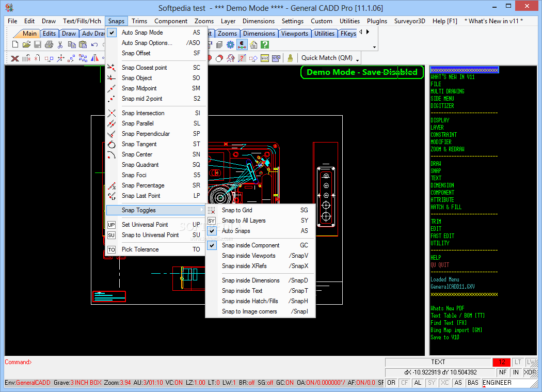Screen dimensions: 542x392
Task: Open the Snaps menu
Action: click(x=116, y=21)
